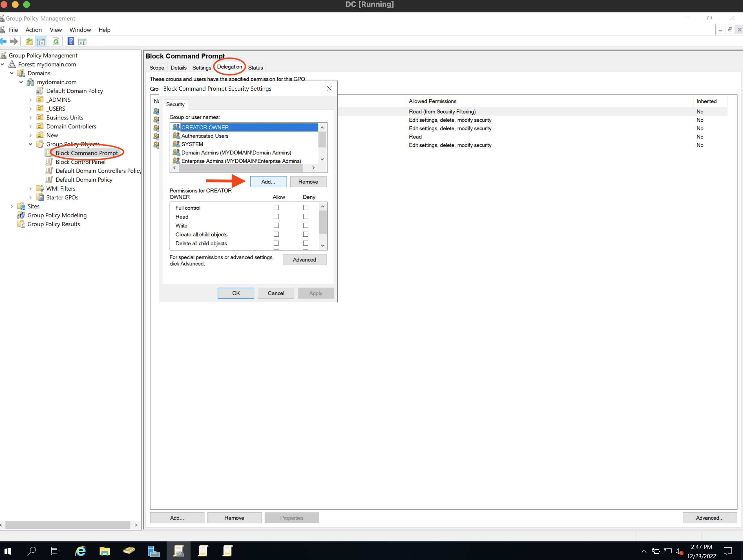Enable Allow checkbox for Full control
This screenshot has width=743, height=560.
pyautogui.click(x=276, y=208)
